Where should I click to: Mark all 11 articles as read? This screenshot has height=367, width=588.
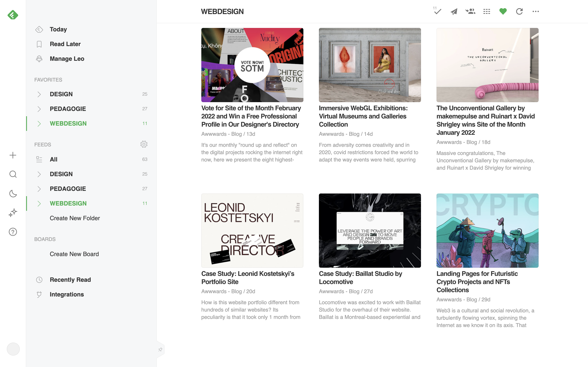(x=437, y=11)
